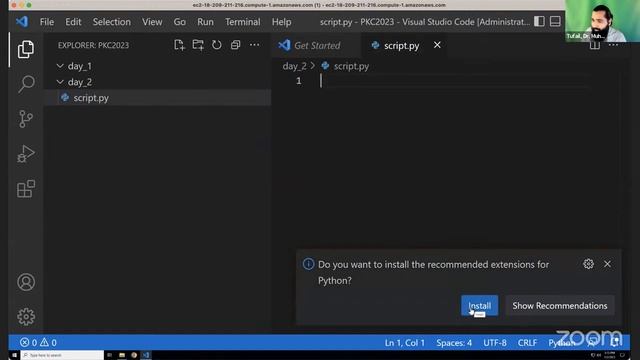Switch to the script.py tab
Viewport: 640px width, 360px height.
401,45
